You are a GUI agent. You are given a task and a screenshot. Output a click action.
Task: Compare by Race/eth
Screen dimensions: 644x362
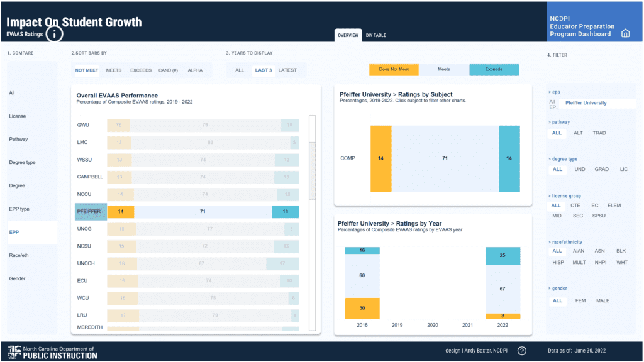(19, 255)
